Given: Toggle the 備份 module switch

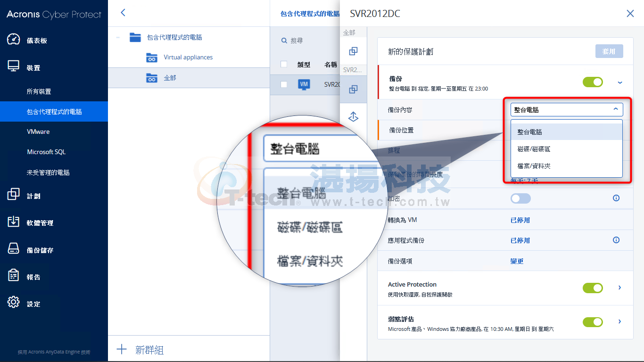Looking at the screenshot, I should point(593,82).
